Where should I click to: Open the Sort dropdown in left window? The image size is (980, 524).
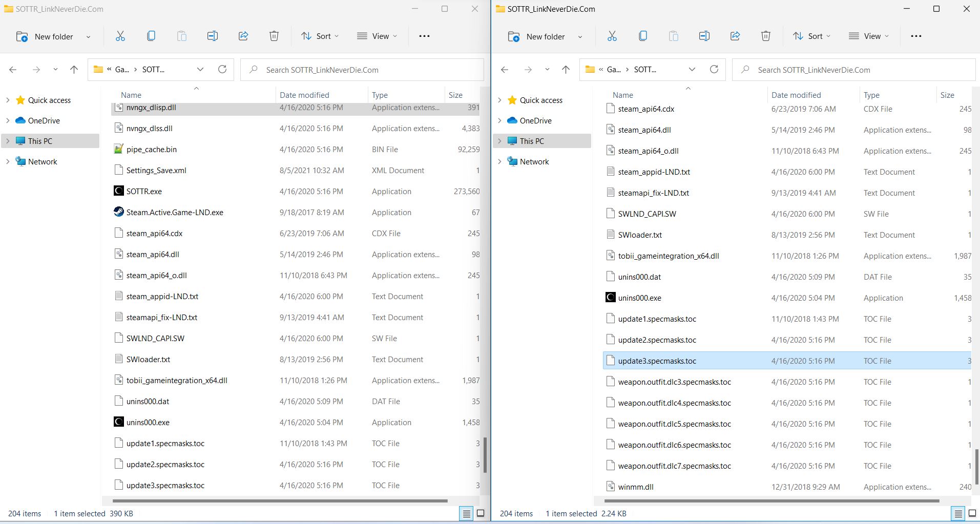point(320,36)
